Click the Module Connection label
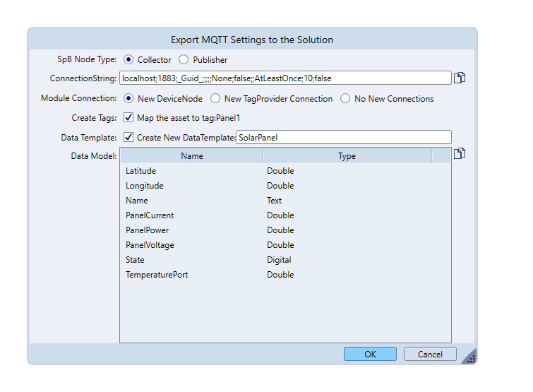533x392 pixels. pyautogui.click(x=78, y=98)
